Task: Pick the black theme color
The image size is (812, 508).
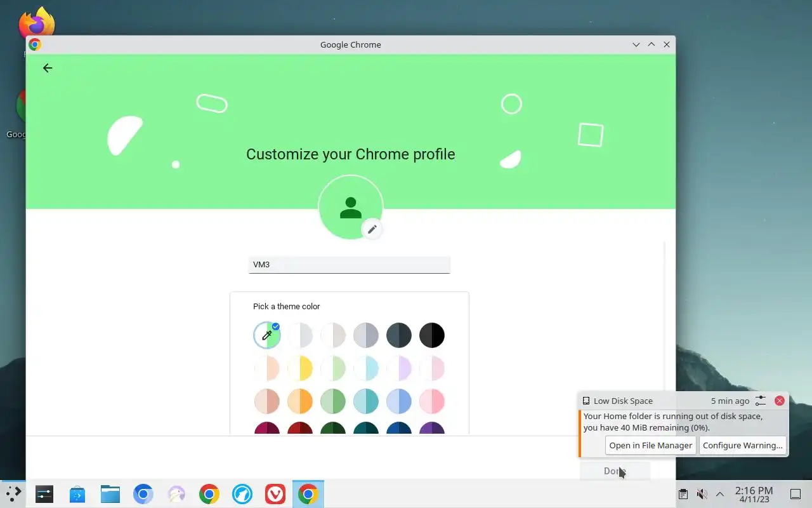Action: point(432,335)
